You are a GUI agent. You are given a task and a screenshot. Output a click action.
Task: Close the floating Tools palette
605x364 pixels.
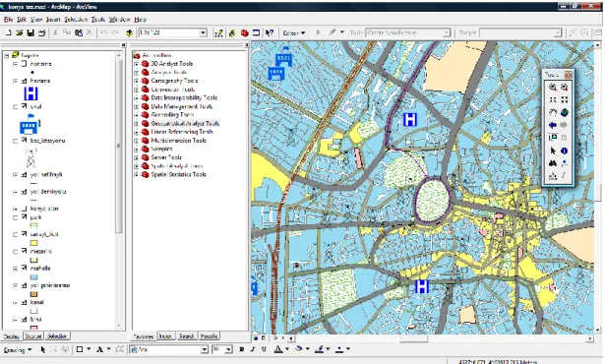coord(569,75)
